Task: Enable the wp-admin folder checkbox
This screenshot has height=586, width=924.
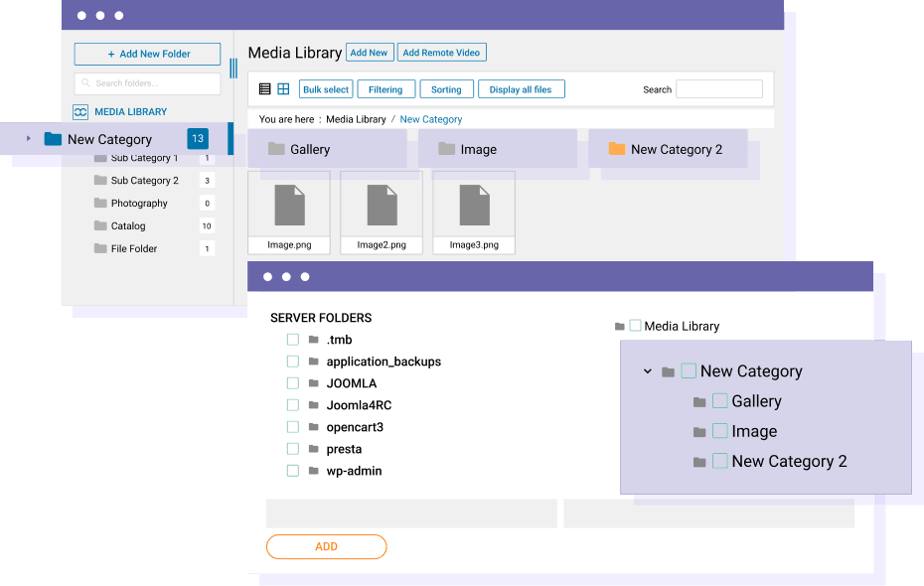Action: pos(293,470)
